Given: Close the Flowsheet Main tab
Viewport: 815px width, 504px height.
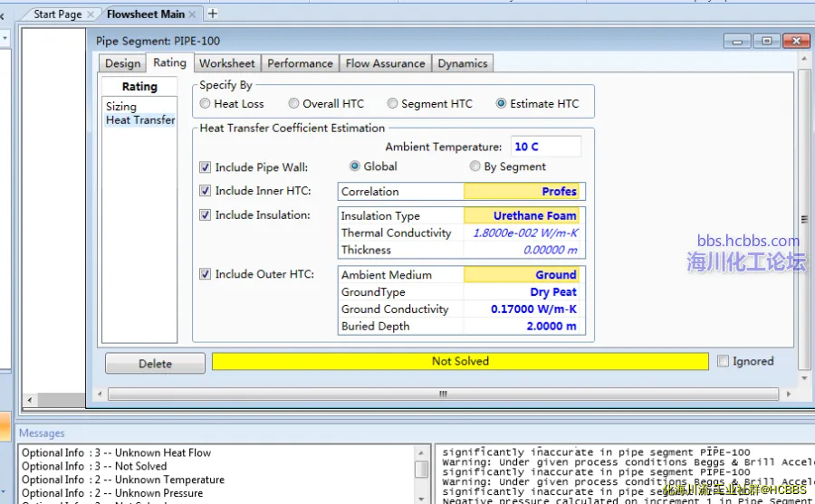Looking at the screenshot, I should [x=192, y=14].
